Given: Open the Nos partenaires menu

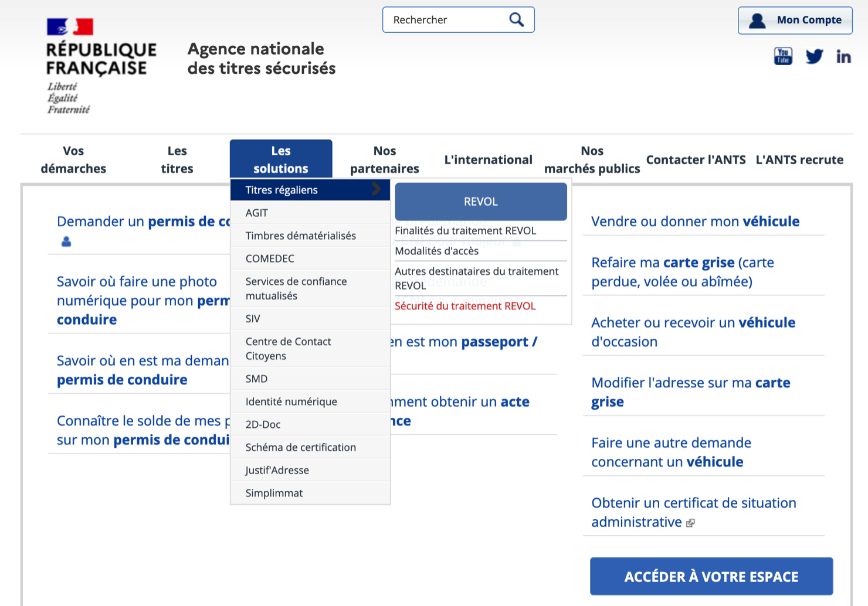Looking at the screenshot, I should click(x=385, y=159).
